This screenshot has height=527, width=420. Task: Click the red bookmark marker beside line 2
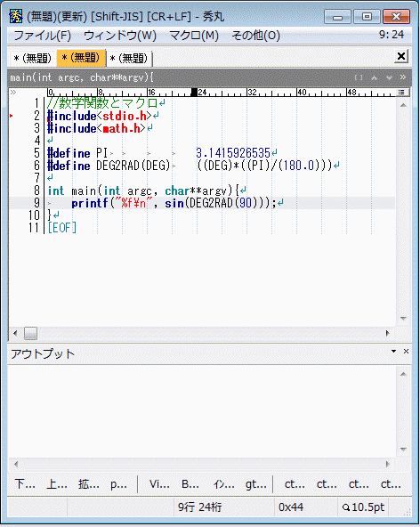pos(12,116)
